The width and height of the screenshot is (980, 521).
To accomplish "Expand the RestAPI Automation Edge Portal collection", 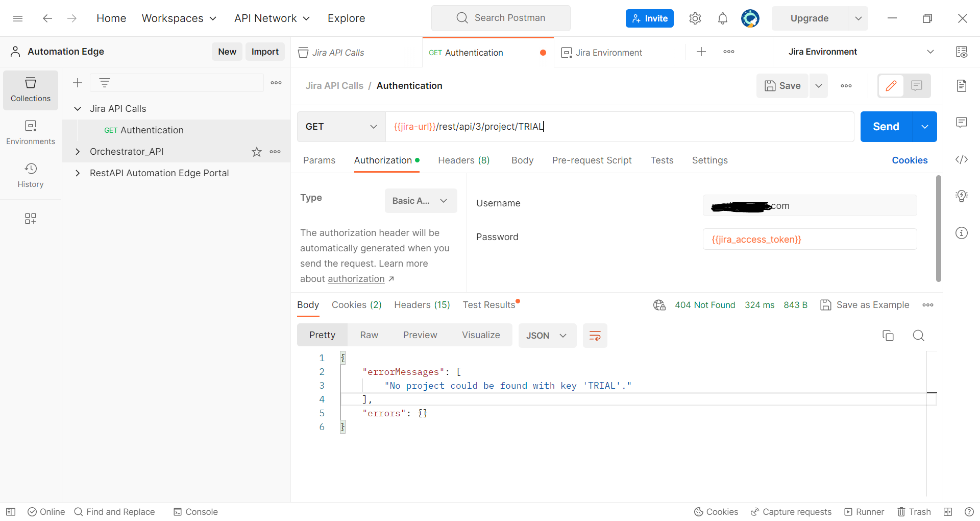I will tap(78, 173).
